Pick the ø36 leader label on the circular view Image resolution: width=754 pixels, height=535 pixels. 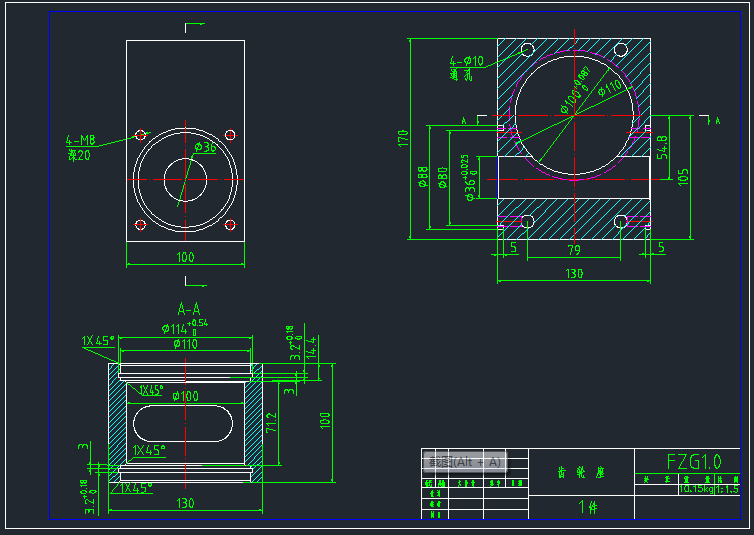tap(205, 147)
